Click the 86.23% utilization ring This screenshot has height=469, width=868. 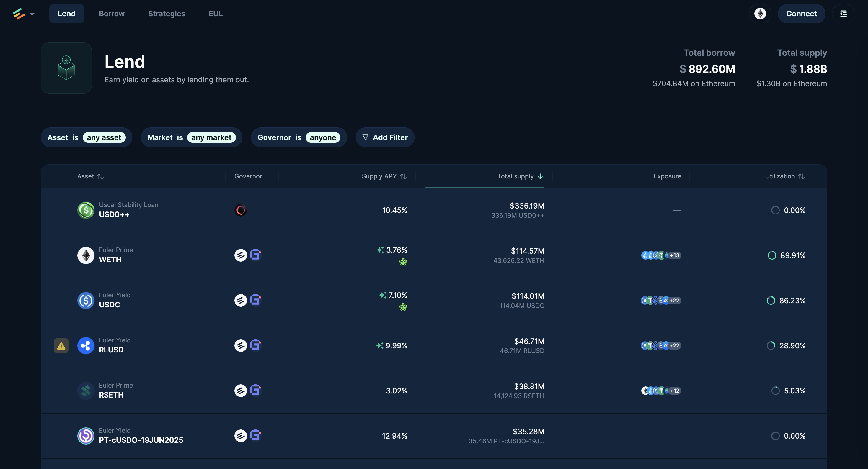click(771, 300)
